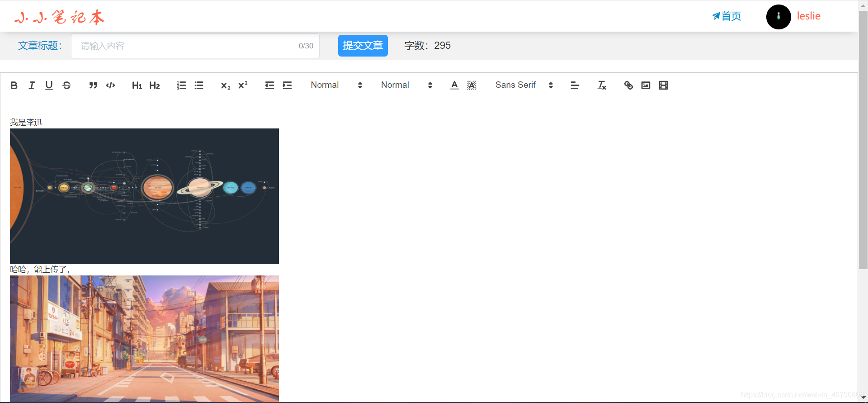Insert a blockquote
This screenshot has height=403, width=868.
[93, 85]
